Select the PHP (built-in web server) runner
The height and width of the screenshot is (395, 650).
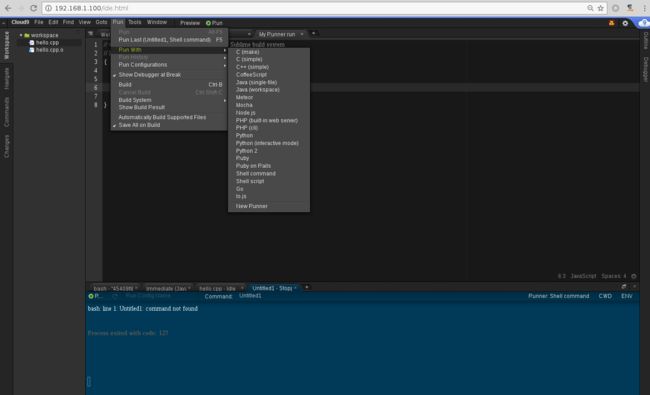pyautogui.click(x=269, y=120)
